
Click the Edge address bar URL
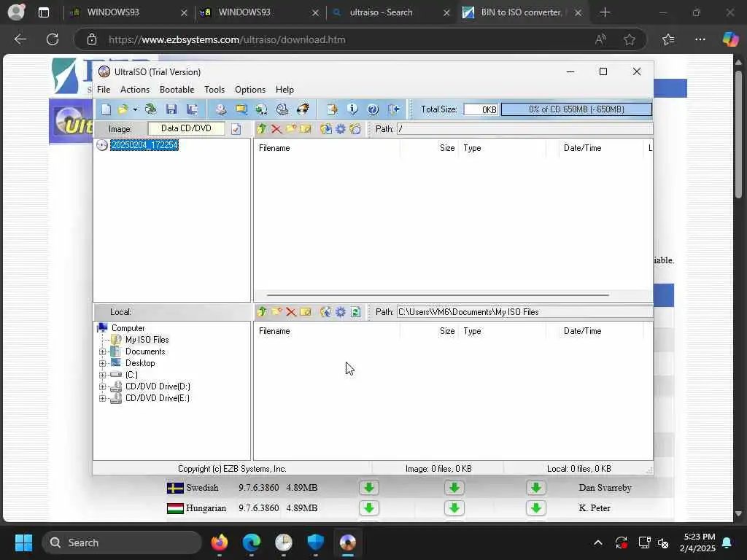pyautogui.click(x=227, y=39)
